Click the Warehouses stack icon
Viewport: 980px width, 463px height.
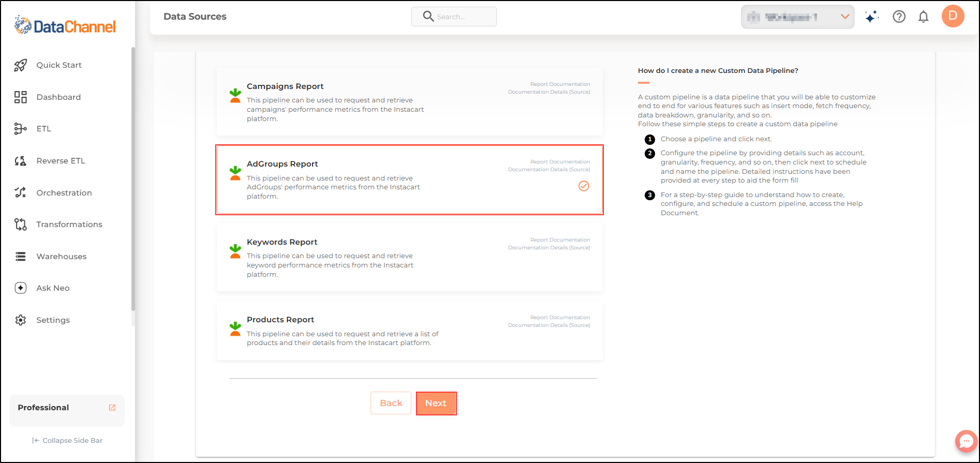[20, 257]
